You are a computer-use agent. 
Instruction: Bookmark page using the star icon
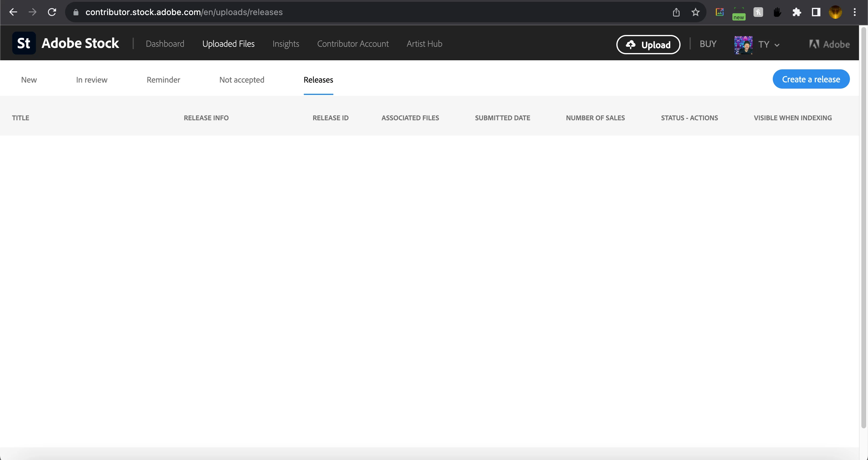click(696, 12)
